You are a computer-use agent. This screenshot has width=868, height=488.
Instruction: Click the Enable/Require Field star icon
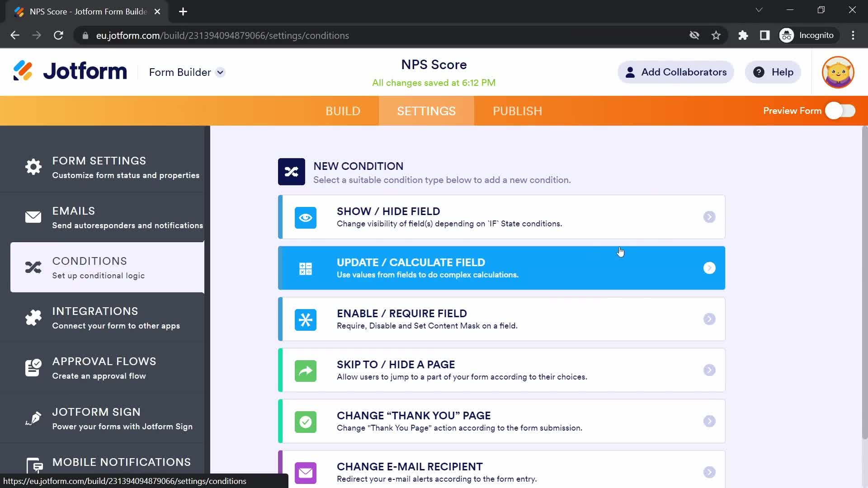(305, 319)
